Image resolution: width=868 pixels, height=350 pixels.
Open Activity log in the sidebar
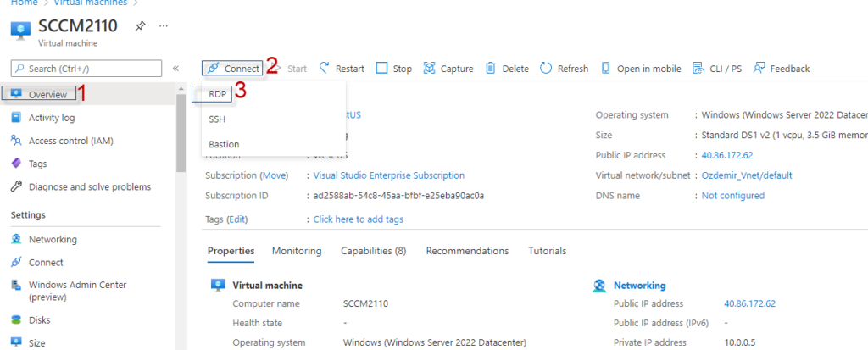52,118
